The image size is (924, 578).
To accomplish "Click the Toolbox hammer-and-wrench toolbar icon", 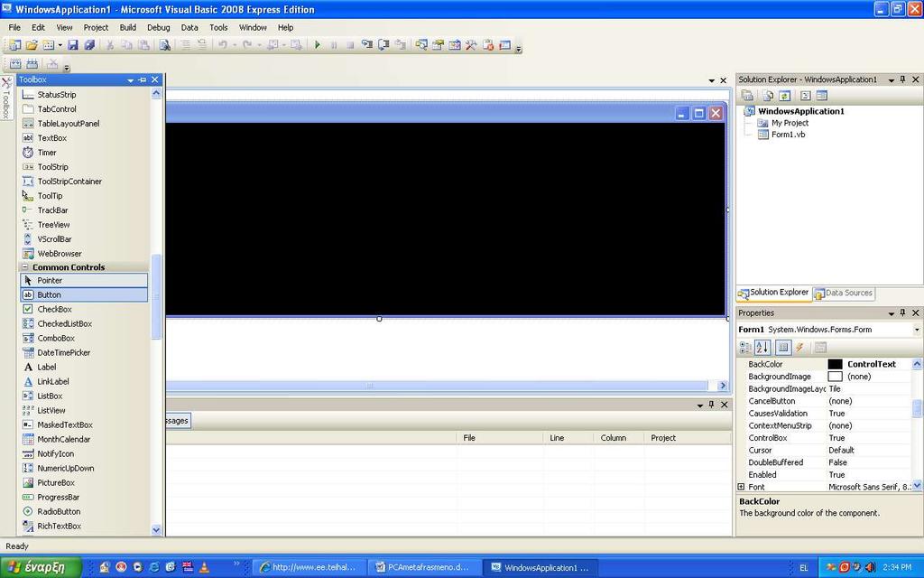I will pyautogui.click(x=471, y=45).
